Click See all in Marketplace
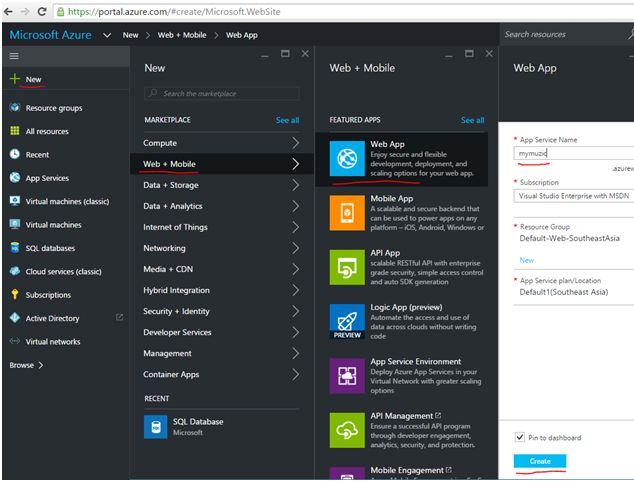The width and height of the screenshot is (634, 482). click(287, 120)
